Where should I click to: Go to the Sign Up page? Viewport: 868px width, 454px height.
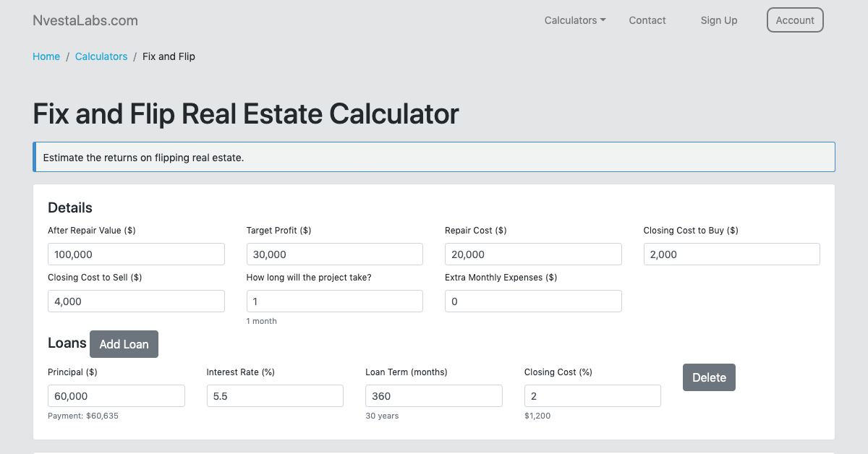tap(719, 20)
